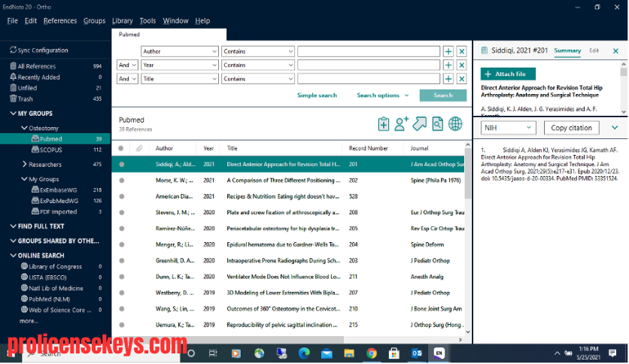Image resolution: width=629 pixels, height=364 pixels.
Task: Toggle read status for Stevens 2020 reference
Action: tap(122, 213)
